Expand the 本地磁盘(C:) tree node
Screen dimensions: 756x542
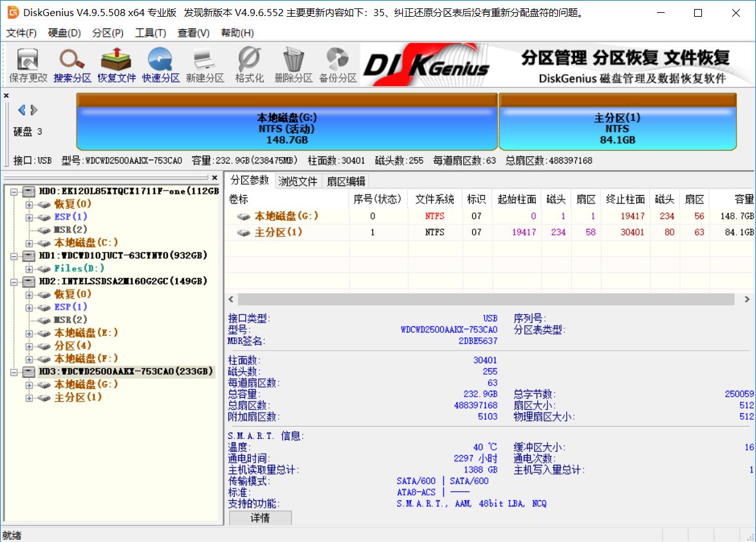click(x=30, y=243)
